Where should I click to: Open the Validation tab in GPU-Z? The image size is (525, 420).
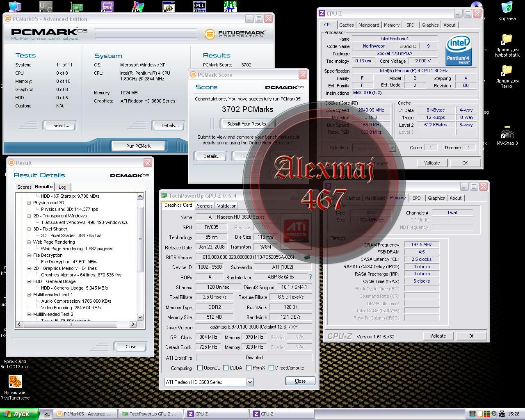[227, 206]
